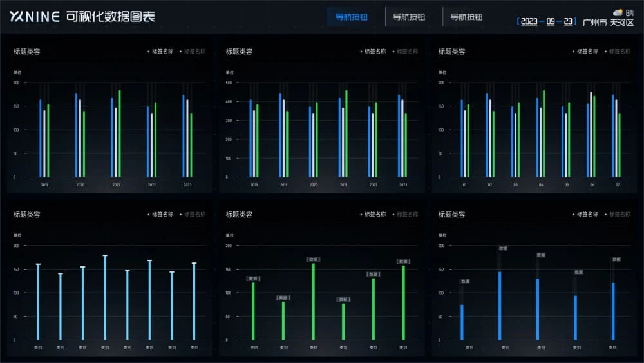Select the blue 2018 bar in the 2018–2023 chart
This screenshot has height=363, width=644.
[251, 138]
